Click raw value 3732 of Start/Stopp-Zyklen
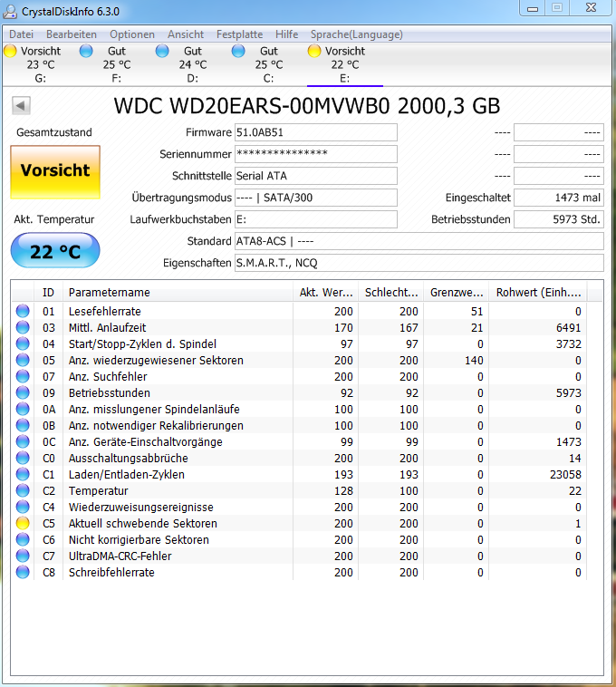616x687 pixels. [568, 343]
